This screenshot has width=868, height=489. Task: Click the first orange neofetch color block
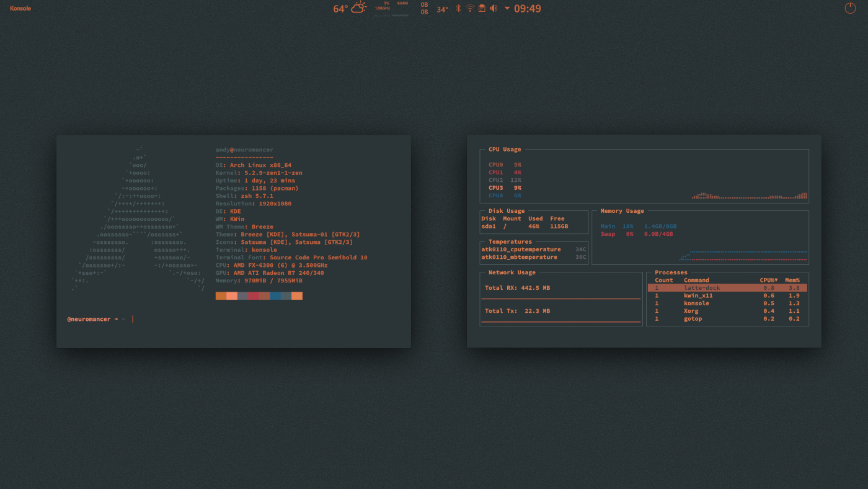tap(221, 296)
